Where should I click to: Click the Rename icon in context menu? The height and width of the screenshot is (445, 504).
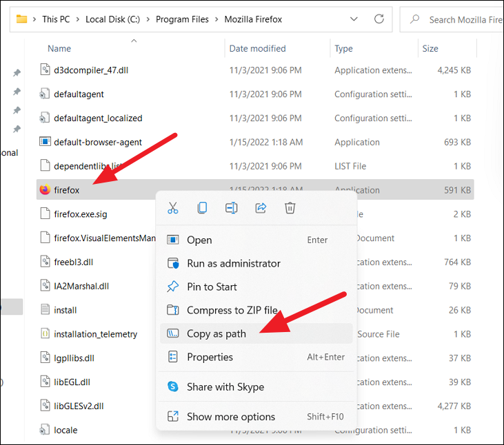(232, 208)
